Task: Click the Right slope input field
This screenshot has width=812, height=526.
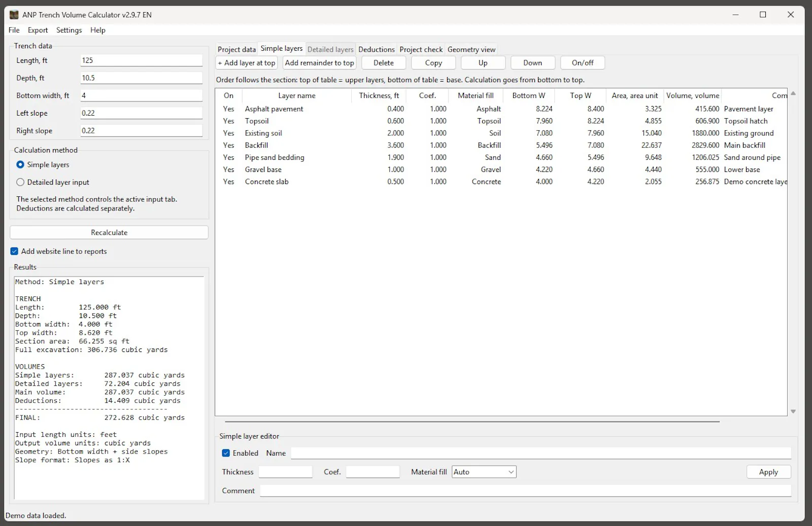Action: (x=142, y=130)
